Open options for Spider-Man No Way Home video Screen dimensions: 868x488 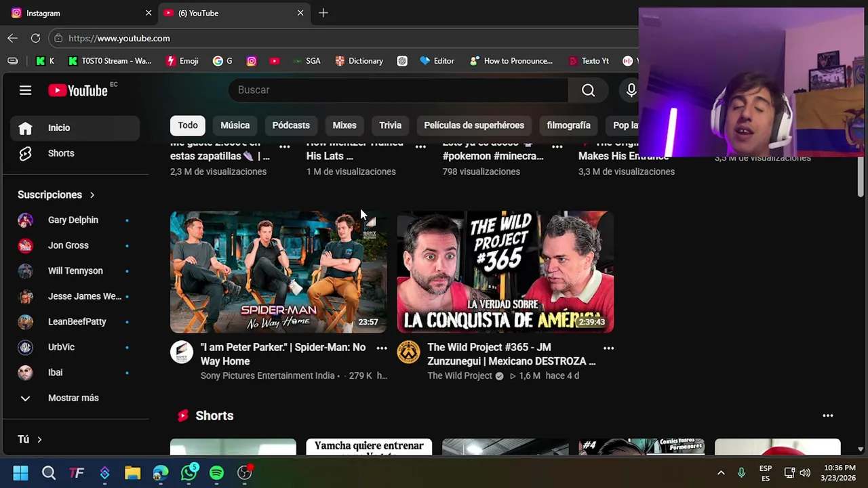(x=382, y=348)
